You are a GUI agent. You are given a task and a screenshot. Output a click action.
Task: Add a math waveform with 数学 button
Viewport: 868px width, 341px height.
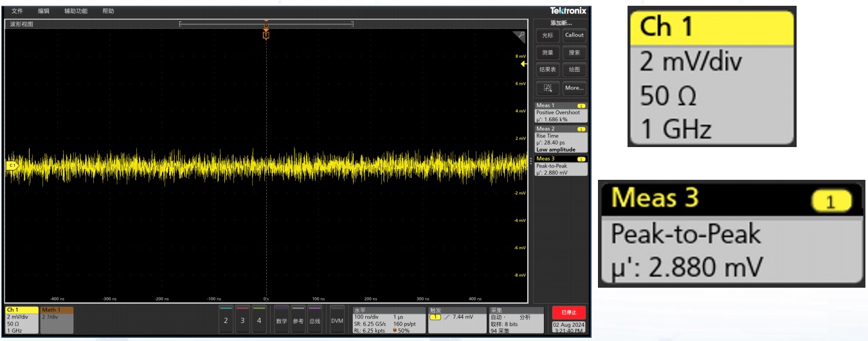pos(282,320)
